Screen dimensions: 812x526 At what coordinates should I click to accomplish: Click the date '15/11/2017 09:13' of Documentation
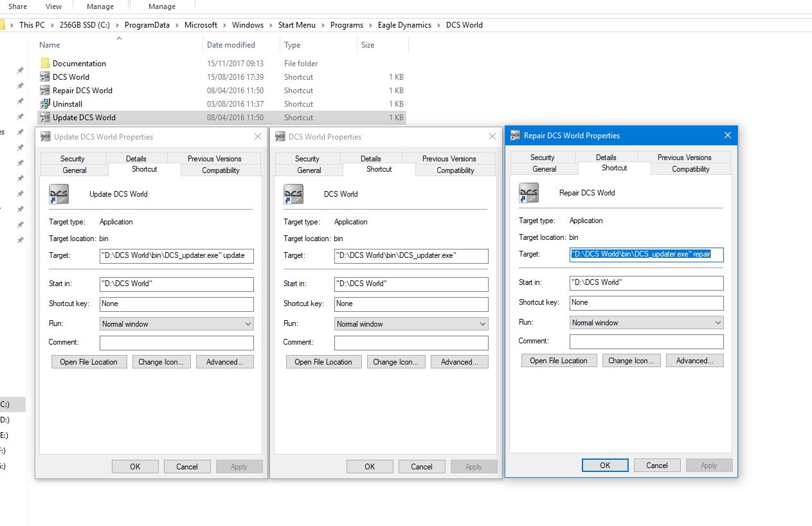click(x=235, y=63)
